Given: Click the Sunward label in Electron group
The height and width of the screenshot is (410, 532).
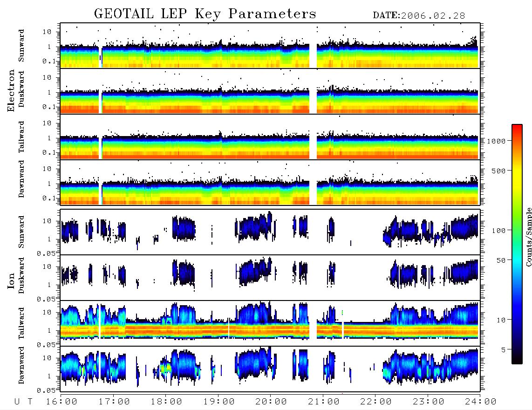Looking at the screenshot, I should coord(21,46).
